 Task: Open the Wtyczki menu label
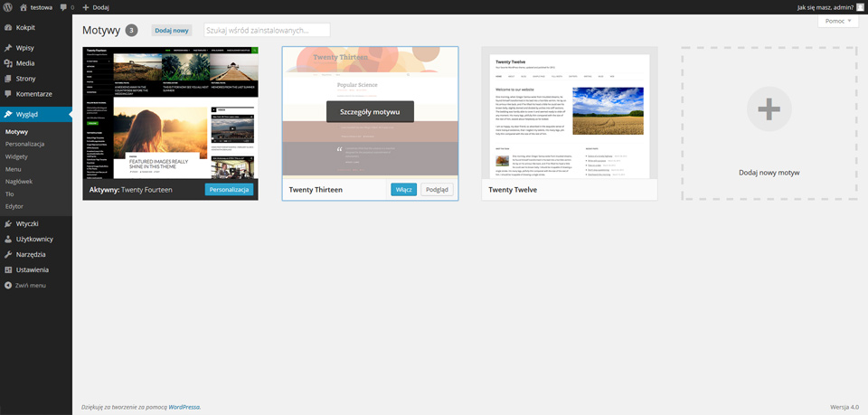coord(27,224)
